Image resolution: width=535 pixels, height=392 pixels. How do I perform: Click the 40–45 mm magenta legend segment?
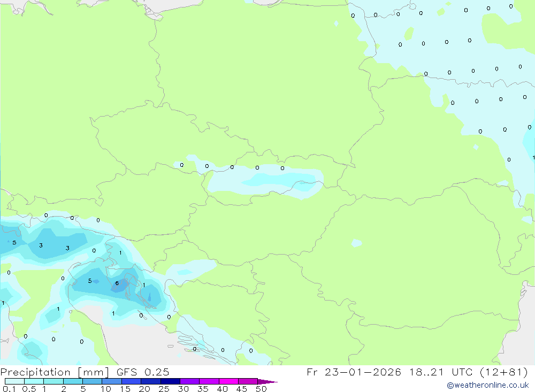(x=228, y=381)
